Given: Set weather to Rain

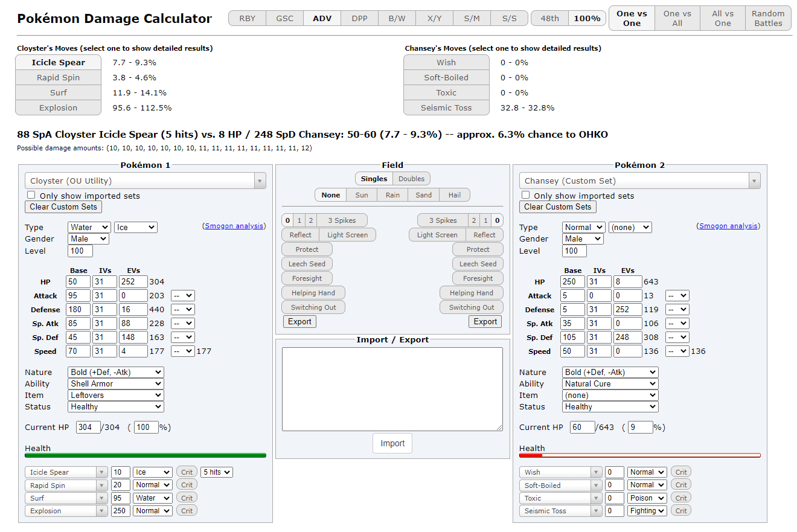Looking at the screenshot, I should (x=392, y=195).
